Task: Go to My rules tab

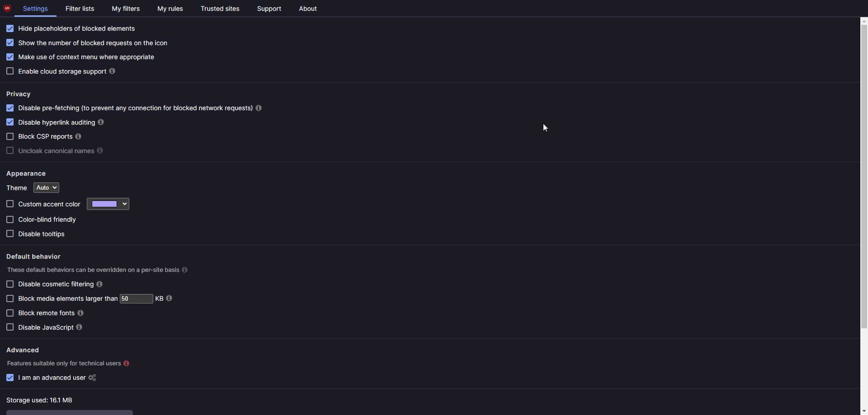Action: point(170,9)
